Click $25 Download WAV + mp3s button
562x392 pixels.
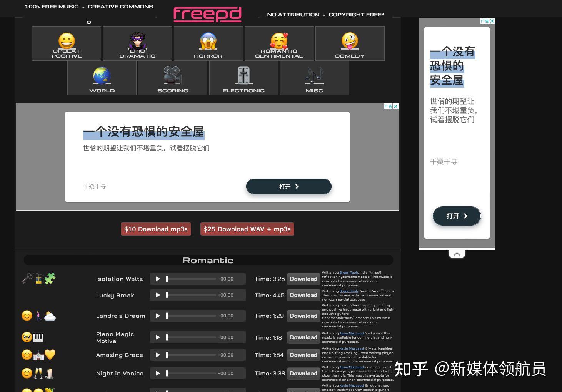247,229
